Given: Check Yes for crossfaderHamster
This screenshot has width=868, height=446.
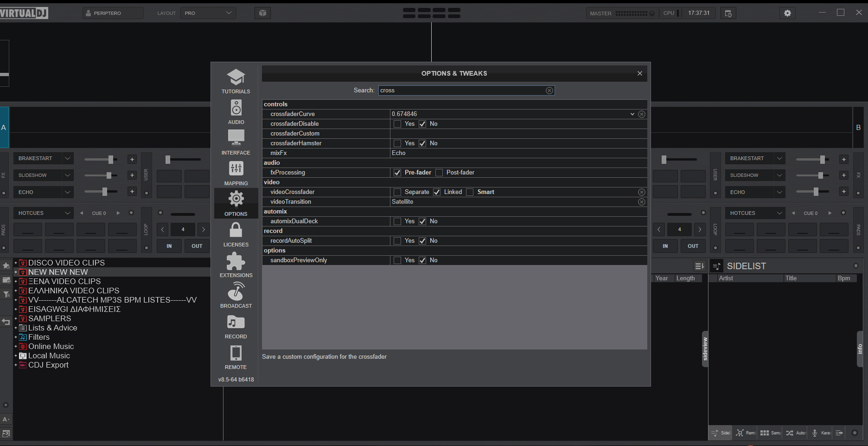Looking at the screenshot, I should 397,143.
